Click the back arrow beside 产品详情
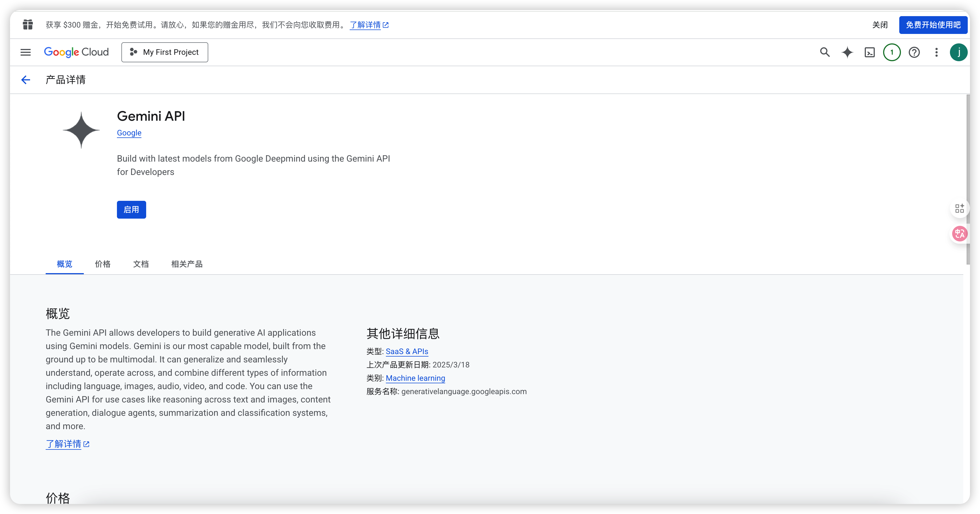The image size is (980, 514). click(x=26, y=80)
